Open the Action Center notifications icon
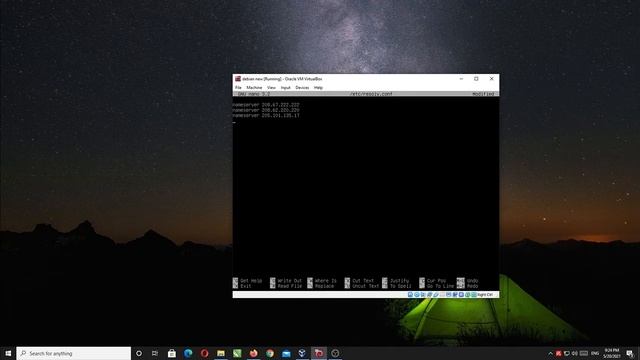The width and height of the screenshot is (640, 360). 630,353
